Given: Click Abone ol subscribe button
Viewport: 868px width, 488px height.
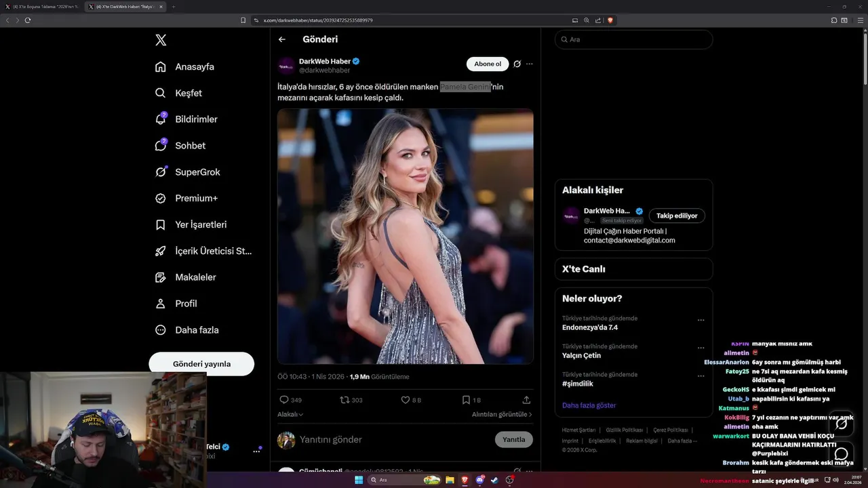Looking at the screenshot, I should point(488,64).
